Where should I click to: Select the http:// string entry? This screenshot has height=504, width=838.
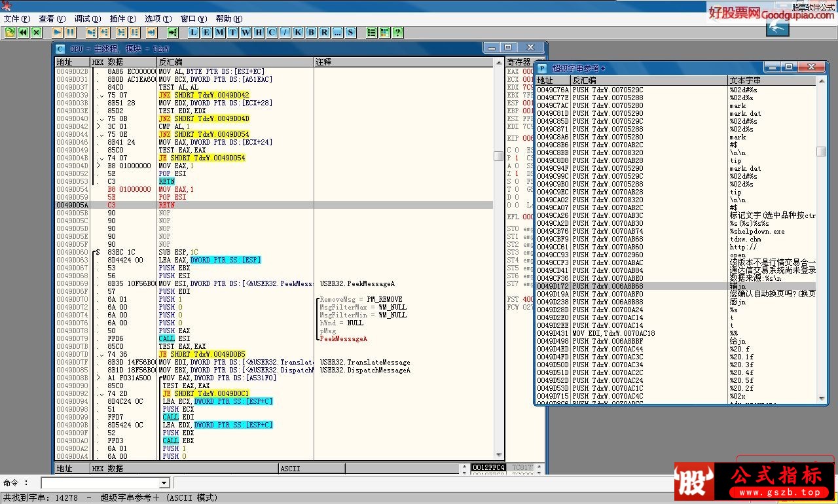(743, 247)
